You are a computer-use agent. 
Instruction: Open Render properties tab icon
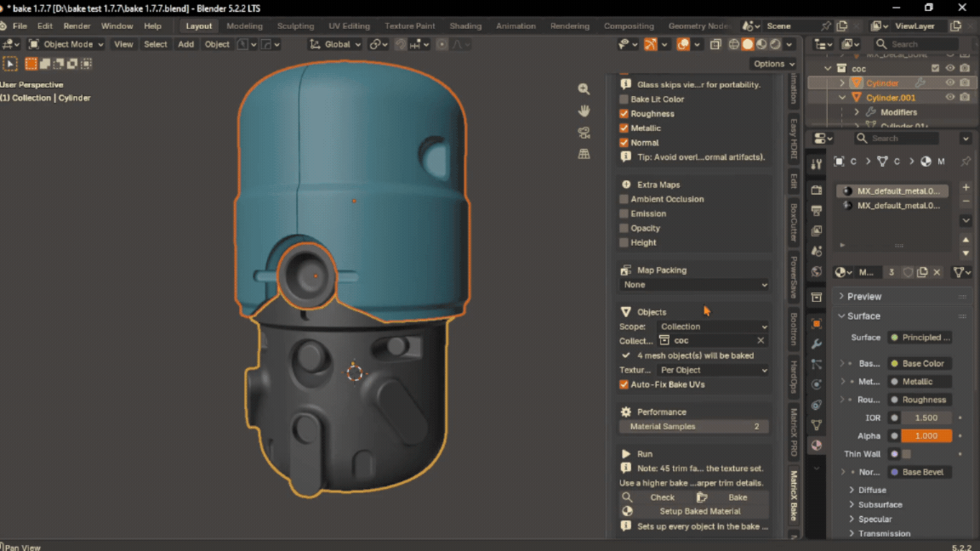817,190
